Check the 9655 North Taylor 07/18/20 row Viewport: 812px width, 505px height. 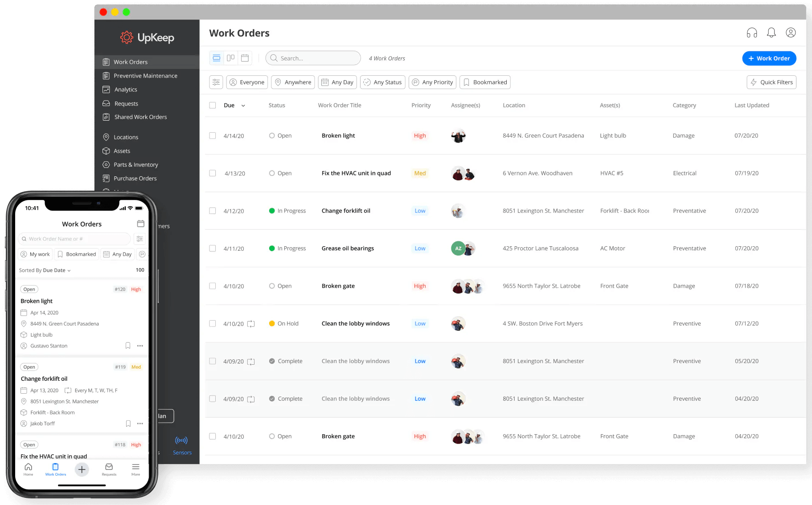(x=213, y=286)
